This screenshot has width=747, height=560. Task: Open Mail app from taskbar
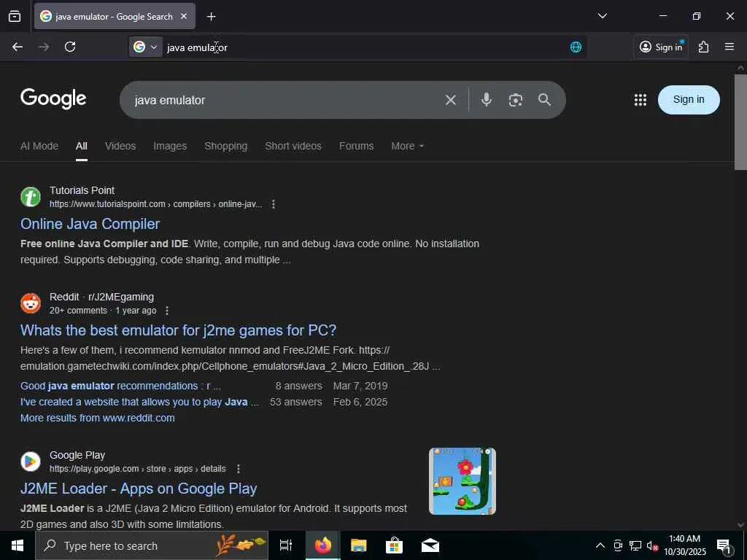pyautogui.click(x=430, y=545)
